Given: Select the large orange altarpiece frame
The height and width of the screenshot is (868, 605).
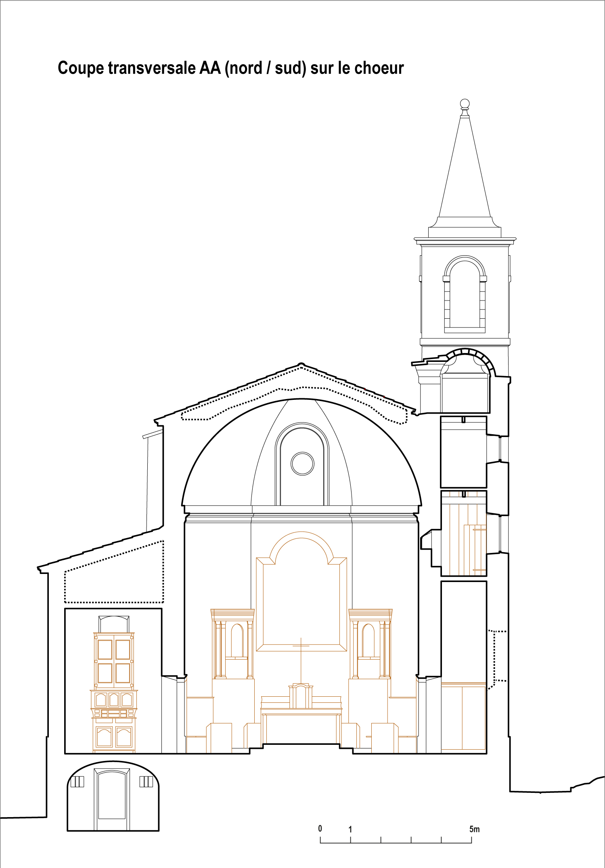Looking at the screenshot, I should 301,591.
